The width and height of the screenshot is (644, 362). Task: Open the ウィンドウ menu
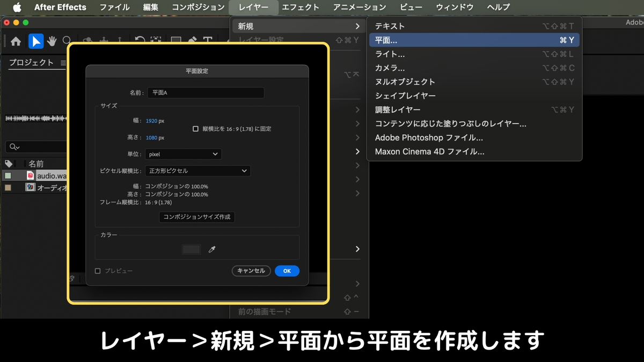455,7
